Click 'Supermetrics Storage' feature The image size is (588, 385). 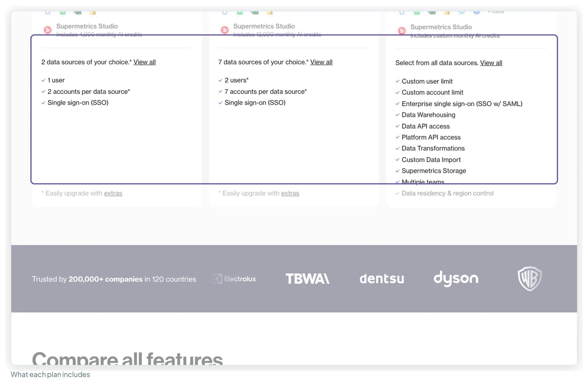(434, 171)
